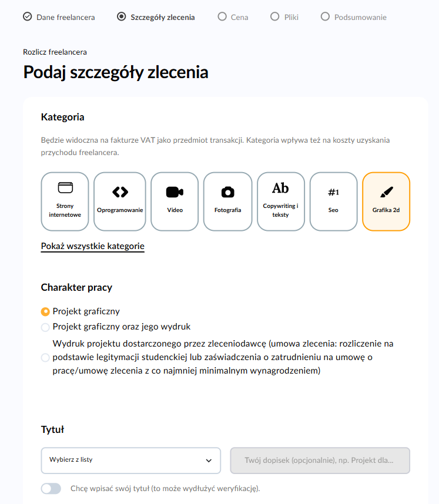
Task: Click the Grafika 2d brush icon
Action: pos(386,192)
